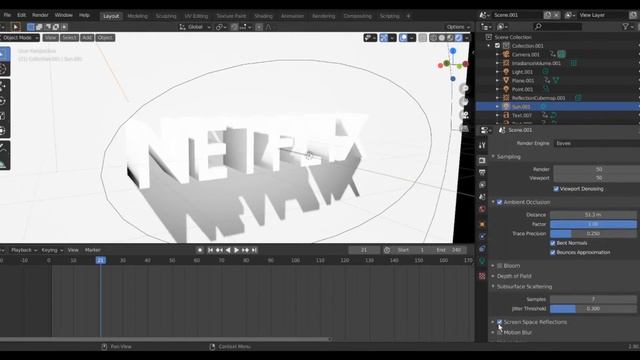
Task: Click the viewport Select menu button
Action: pos(69,38)
